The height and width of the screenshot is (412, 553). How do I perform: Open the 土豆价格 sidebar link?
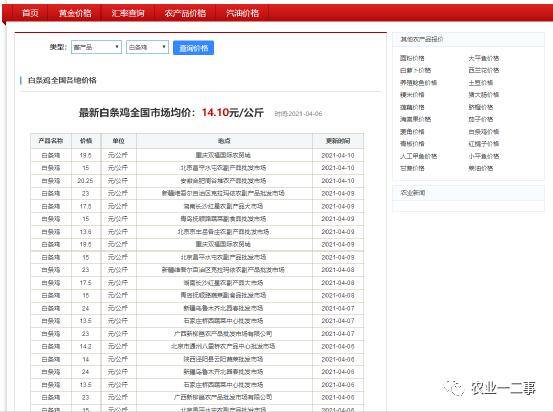tap(480, 83)
